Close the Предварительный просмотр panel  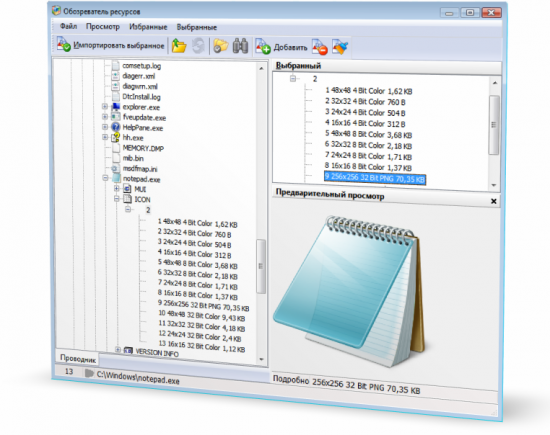(494, 201)
